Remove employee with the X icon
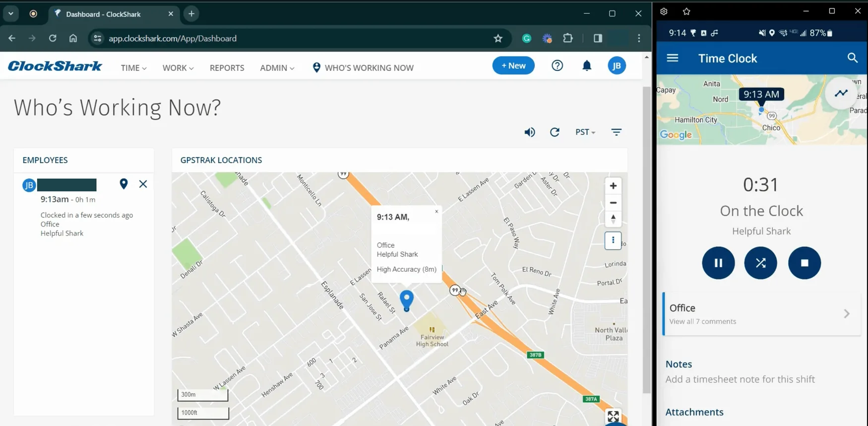Image resolution: width=868 pixels, height=426 pixels. coord(143,184)
